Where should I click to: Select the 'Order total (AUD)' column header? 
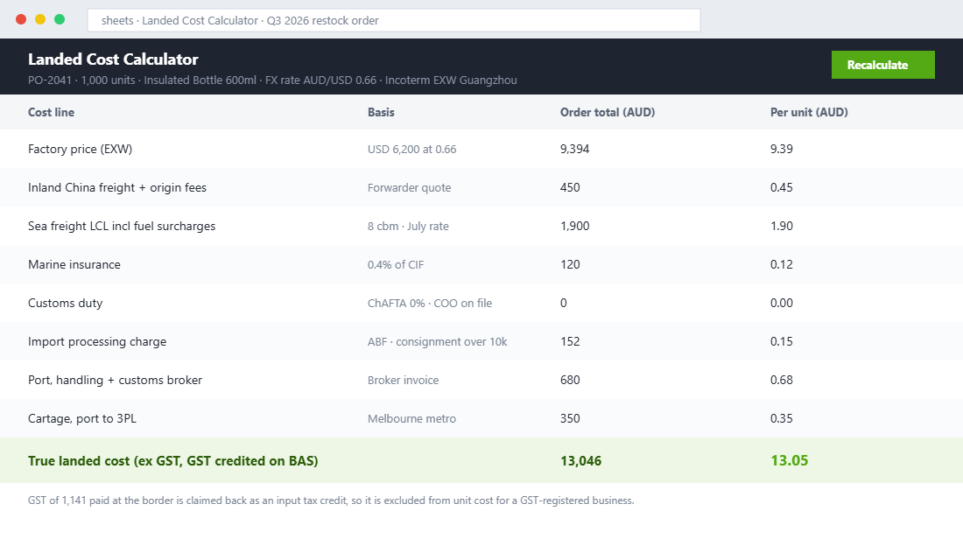(608, 112)
